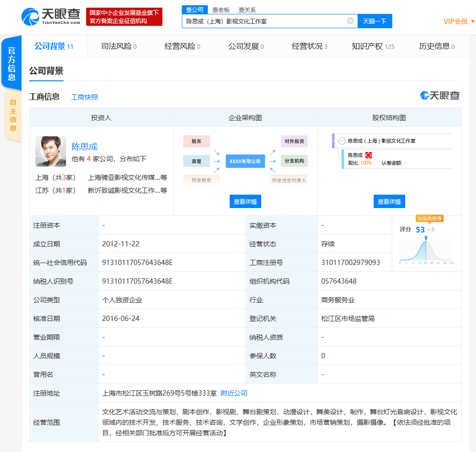The image size is (476, 452).
Task: Clear the search field with the X icon
Action: [x=350, y=21]
